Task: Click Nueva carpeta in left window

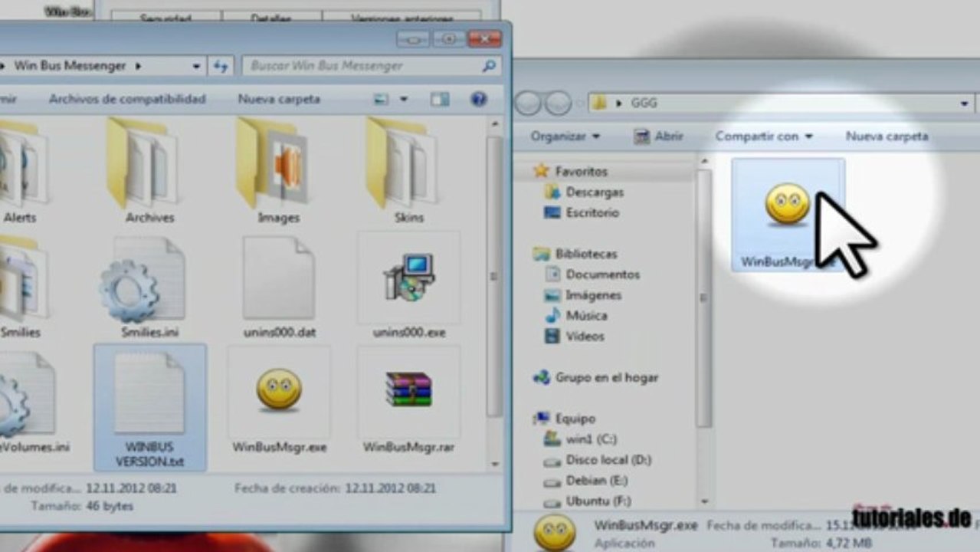Action: pos(279,99)
